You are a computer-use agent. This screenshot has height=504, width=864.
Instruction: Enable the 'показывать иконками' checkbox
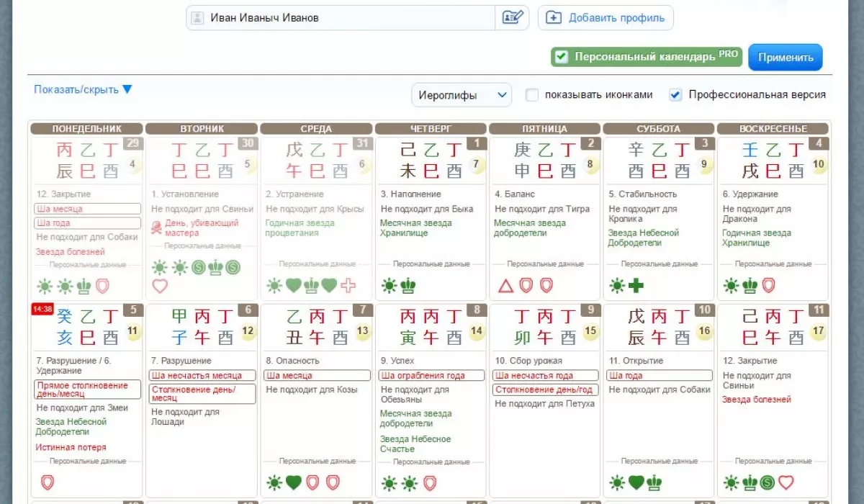click(532, 94)
